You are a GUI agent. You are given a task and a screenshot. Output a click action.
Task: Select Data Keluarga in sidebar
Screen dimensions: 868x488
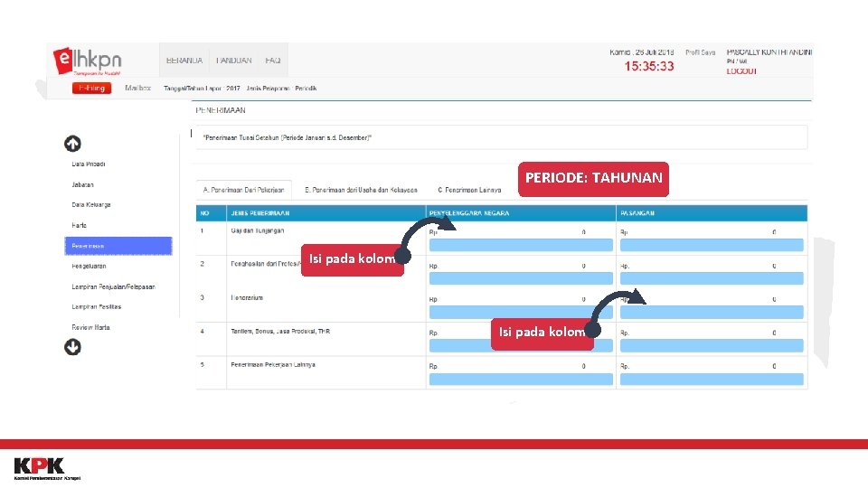click(x=91, y=205)
